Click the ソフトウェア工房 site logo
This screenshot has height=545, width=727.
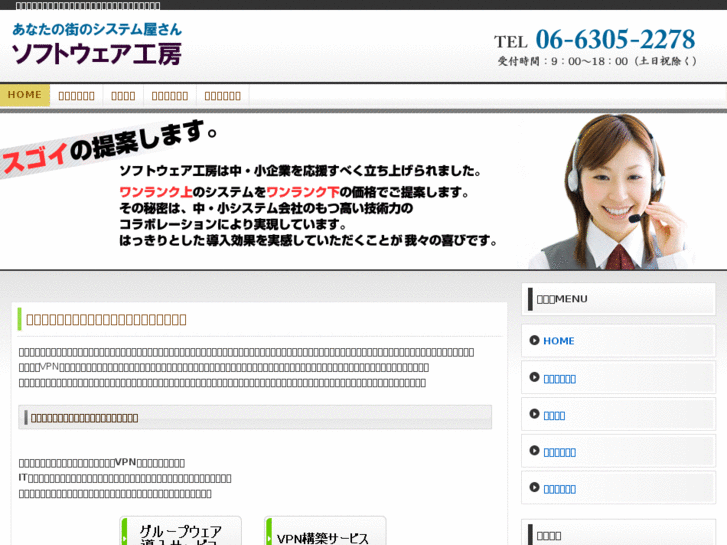tap(96, 54)
